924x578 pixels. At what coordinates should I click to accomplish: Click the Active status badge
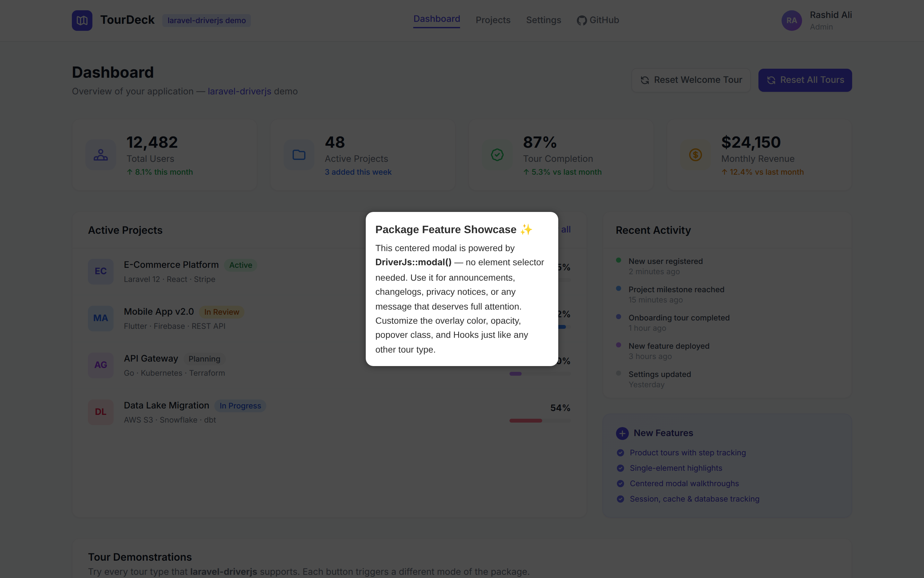pos(241,265)
